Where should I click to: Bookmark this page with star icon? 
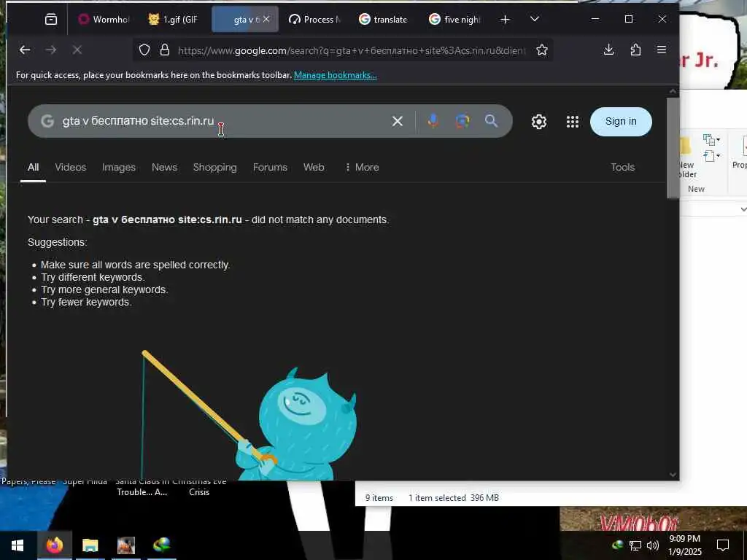(x=542, y=50)
